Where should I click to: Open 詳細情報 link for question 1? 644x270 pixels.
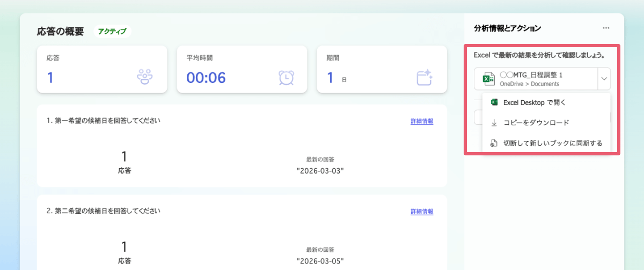point(422,121)
